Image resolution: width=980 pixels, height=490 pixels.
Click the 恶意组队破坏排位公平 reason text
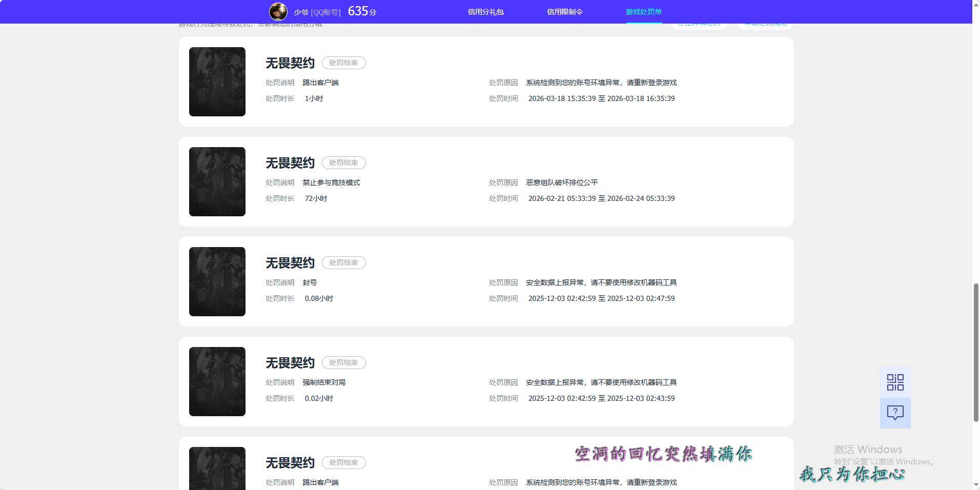(x=561, y=182)
